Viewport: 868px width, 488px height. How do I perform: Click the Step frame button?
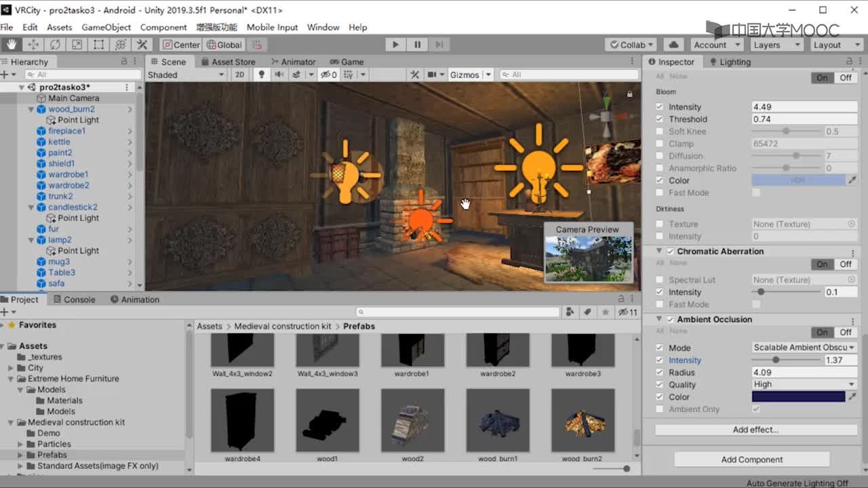coord(439,45)
